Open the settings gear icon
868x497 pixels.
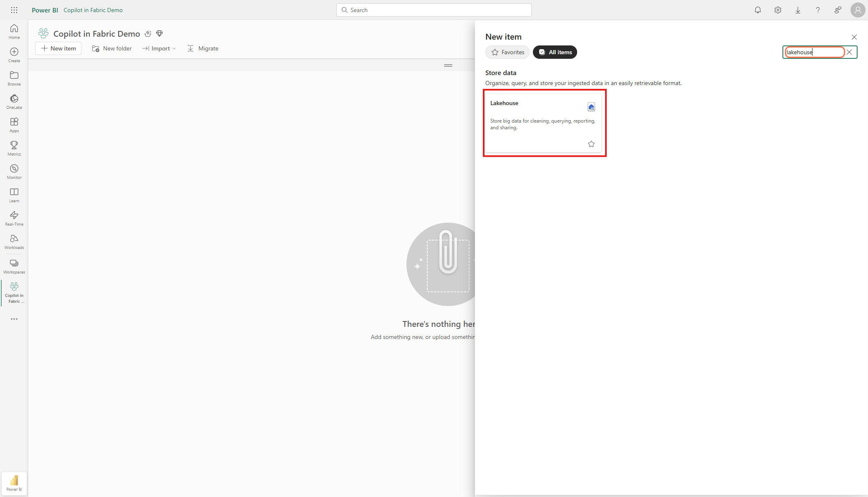777,10
